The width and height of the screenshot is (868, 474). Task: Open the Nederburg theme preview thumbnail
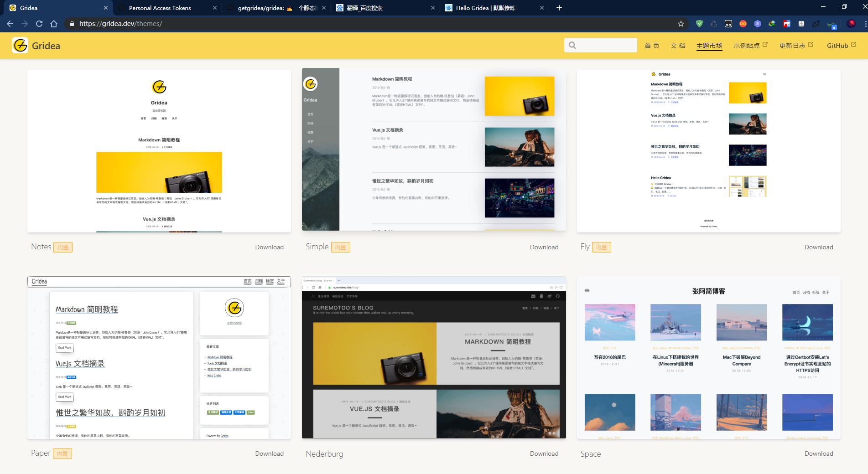pos(434,357)
